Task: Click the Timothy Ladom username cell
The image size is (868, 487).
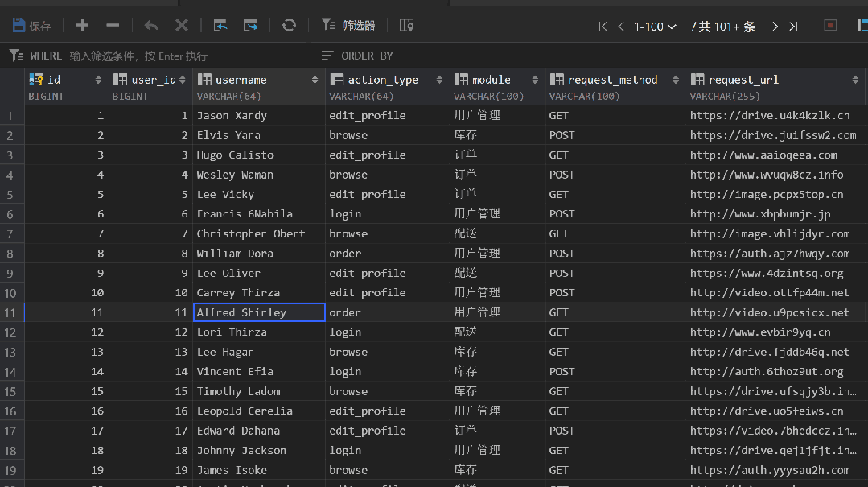Action: 259,391
